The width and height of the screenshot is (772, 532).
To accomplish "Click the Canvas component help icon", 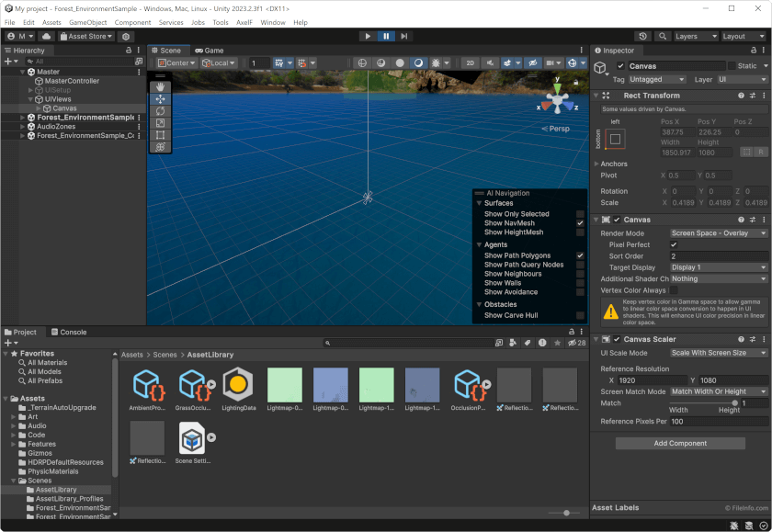I will pos(741,220).
